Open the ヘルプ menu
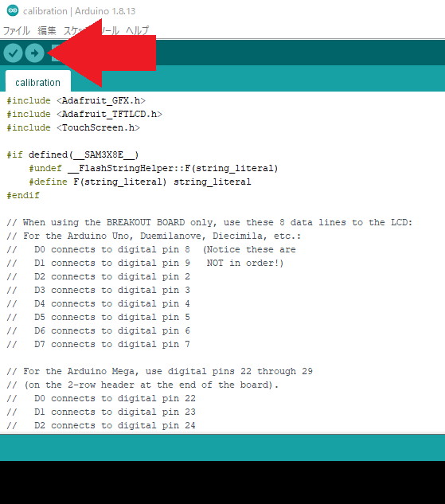The image size is (445, 504). tap(137, 30)
